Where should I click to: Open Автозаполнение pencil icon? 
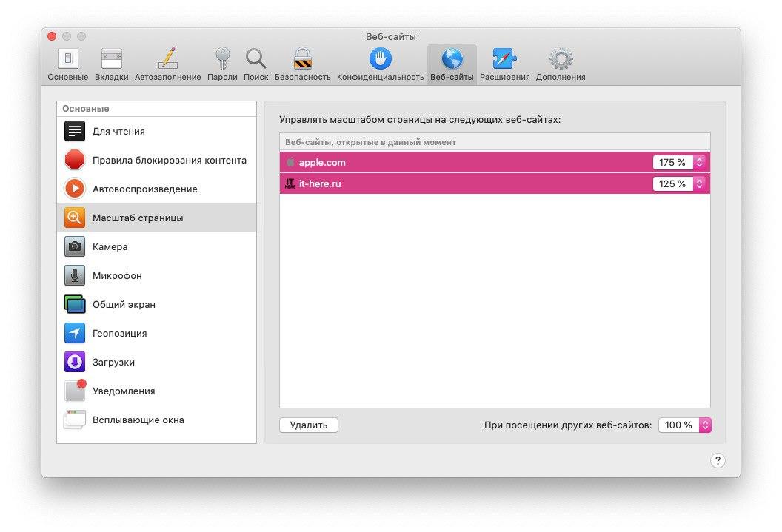167,60
